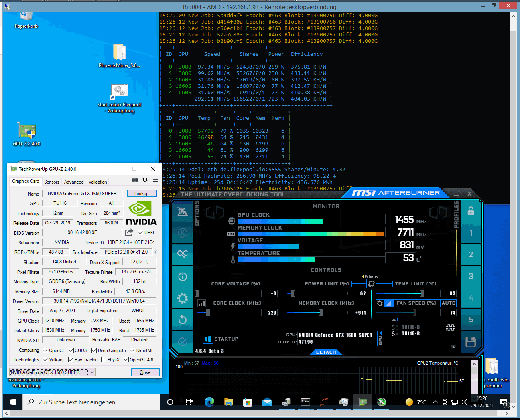Toggle user defined fan curve triangle icon

[x=388, y=303]
